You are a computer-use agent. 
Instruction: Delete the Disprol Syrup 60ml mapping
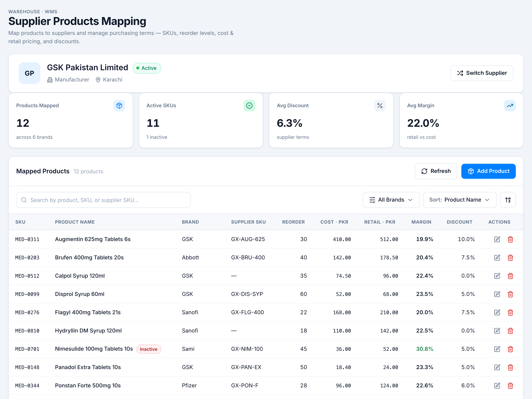[510, 294]
